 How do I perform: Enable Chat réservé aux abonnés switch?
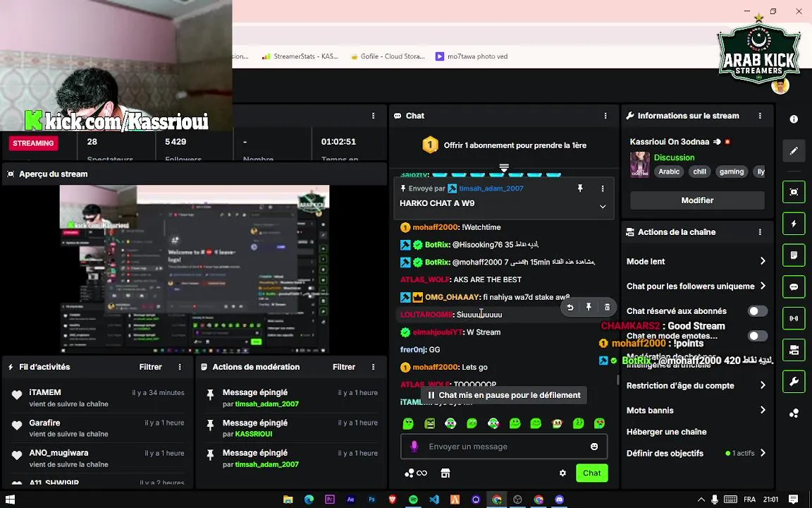point(758,311)
